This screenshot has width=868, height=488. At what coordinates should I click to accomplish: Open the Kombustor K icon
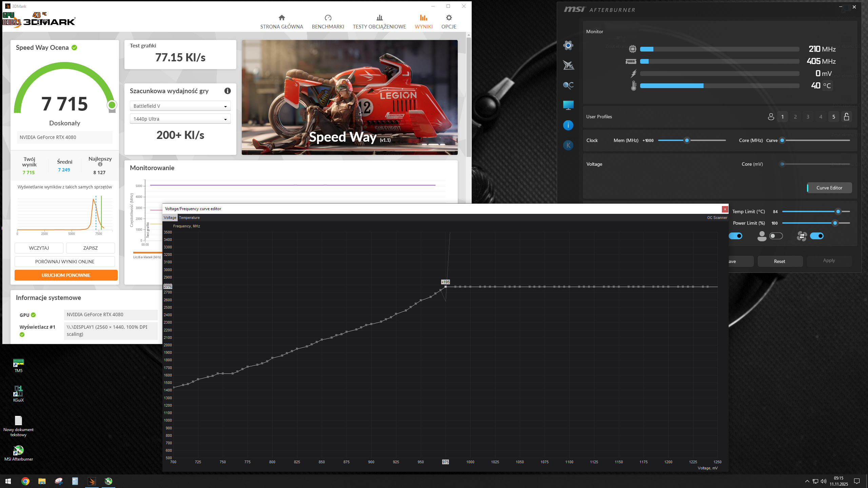tap(568, 145)
